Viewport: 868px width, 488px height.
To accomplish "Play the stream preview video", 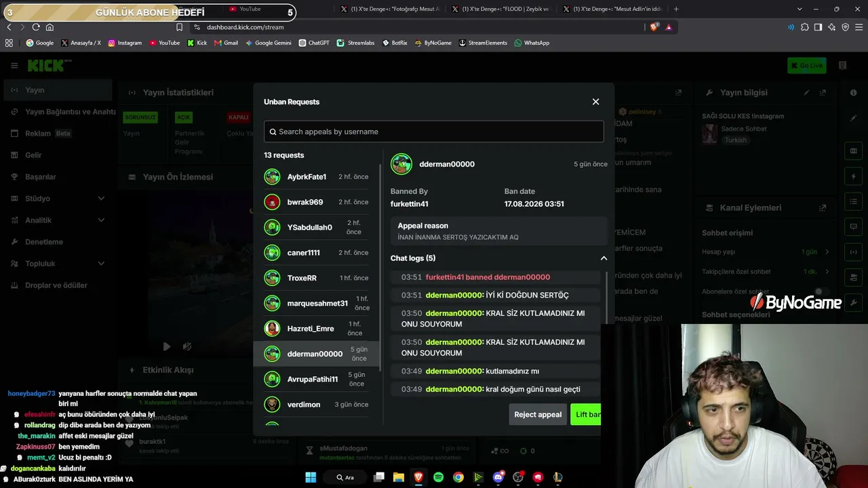I will coord(167,346).
